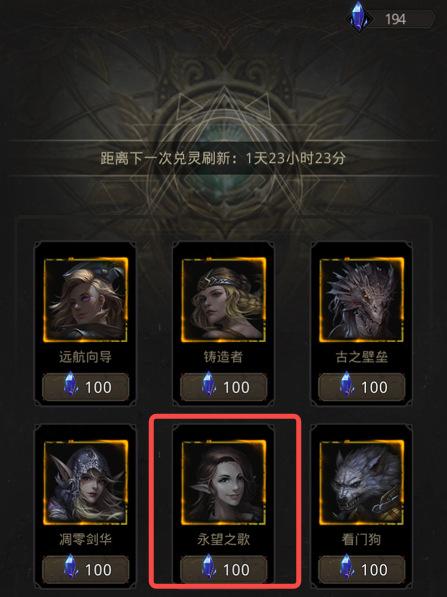The width and height of the screenshot is (447, 597).
Task: Buy 永望之歌 for 100 crystals
Action: click(224, 569)
